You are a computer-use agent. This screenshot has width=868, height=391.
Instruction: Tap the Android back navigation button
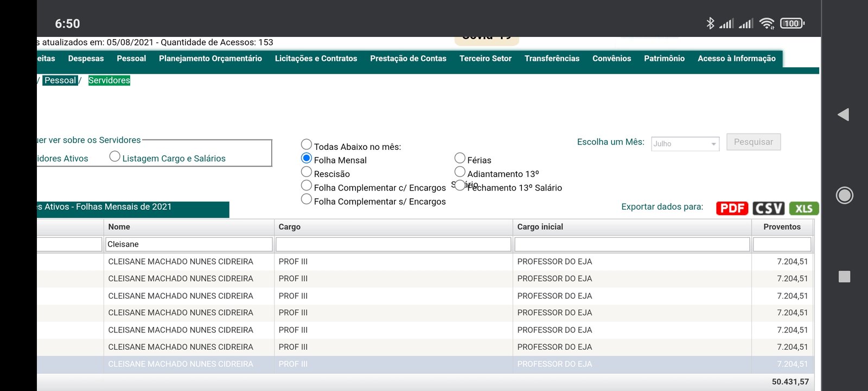[x=844, y=115]
